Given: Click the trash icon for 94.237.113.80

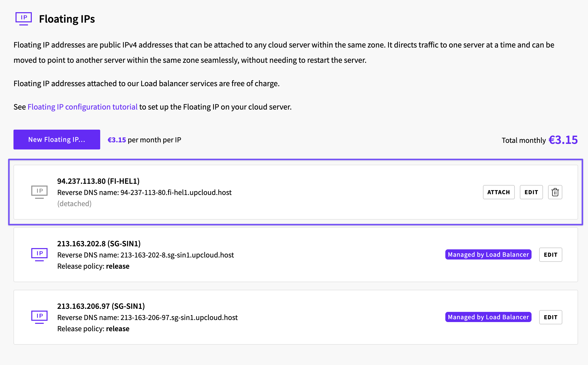Looking at the screenshot, I should click(555, 192).
